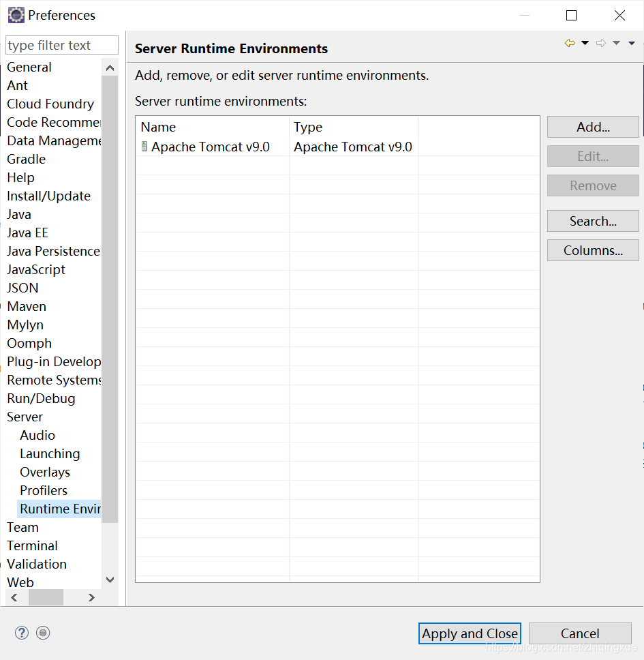Click the Preferences window gear icon
Viewport: 644px width, 660px height.
16,15
